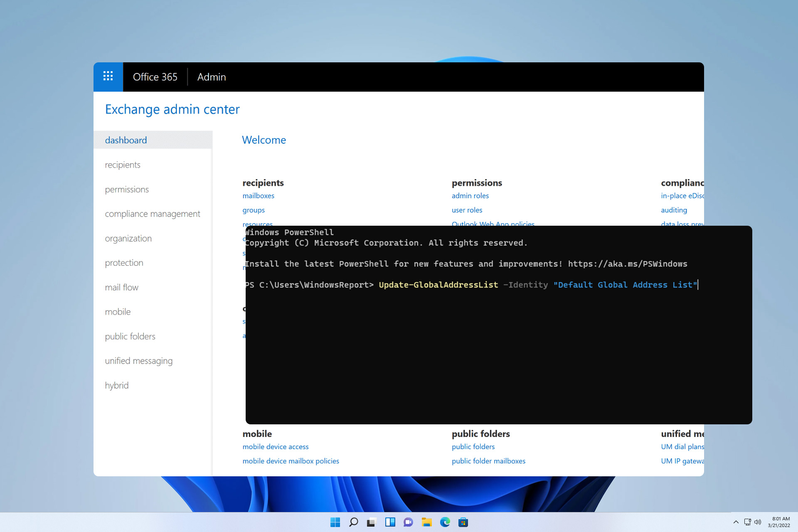This screenshot has width=798, height=532.
Task: Expand the protection sidebar section
Action: [x=123, y=262]
